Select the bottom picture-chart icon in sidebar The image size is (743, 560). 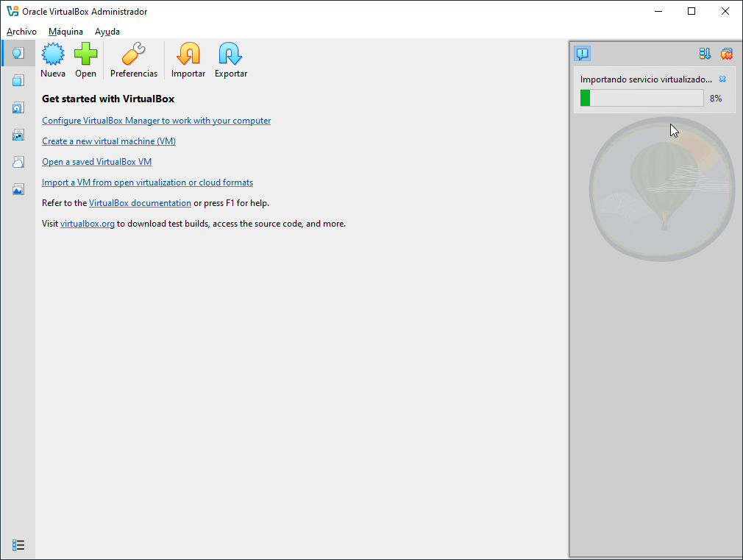18,189
